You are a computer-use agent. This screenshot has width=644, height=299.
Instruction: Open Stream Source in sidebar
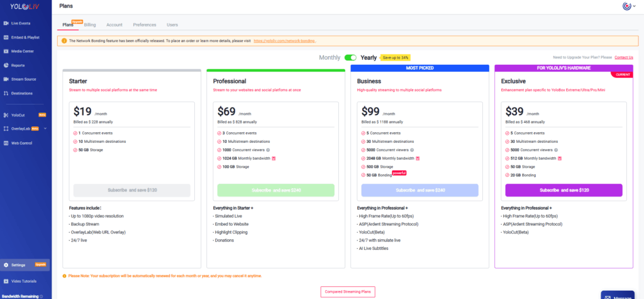[23, 79]
